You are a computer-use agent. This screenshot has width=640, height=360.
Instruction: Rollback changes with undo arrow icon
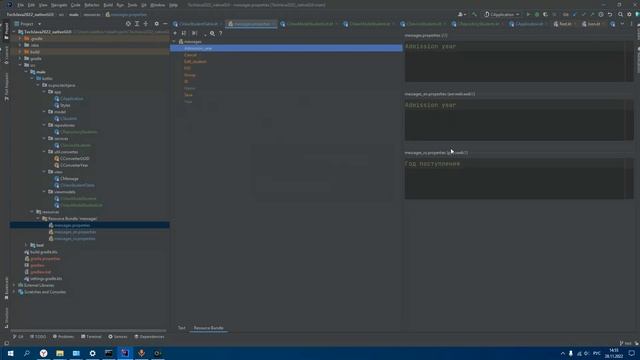(x=610, y=14)
